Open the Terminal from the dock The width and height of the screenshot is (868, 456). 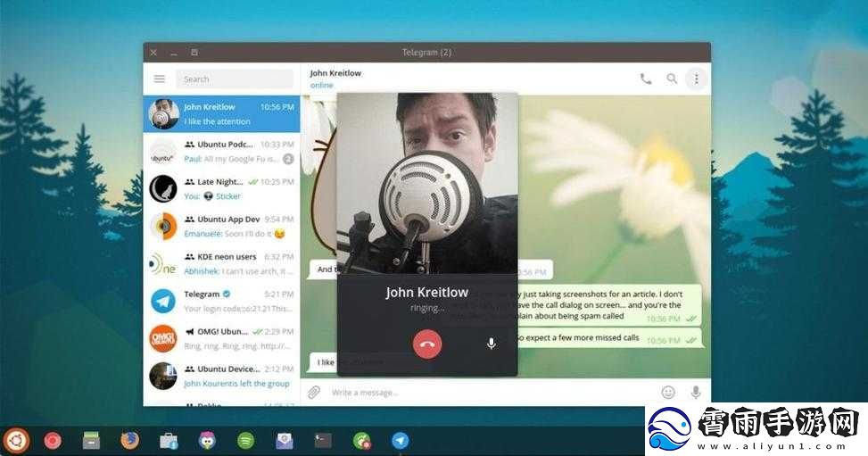coord(323,441)
